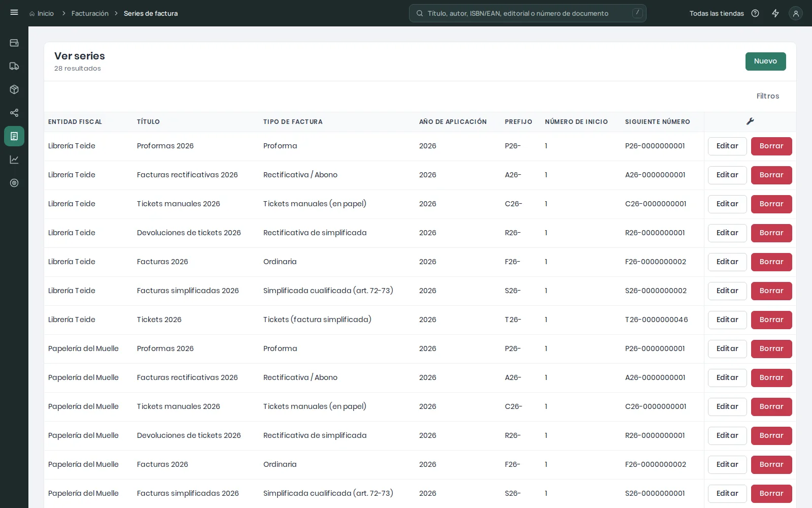Open the invoicing document sidebar icon

[x=14, y=136]
